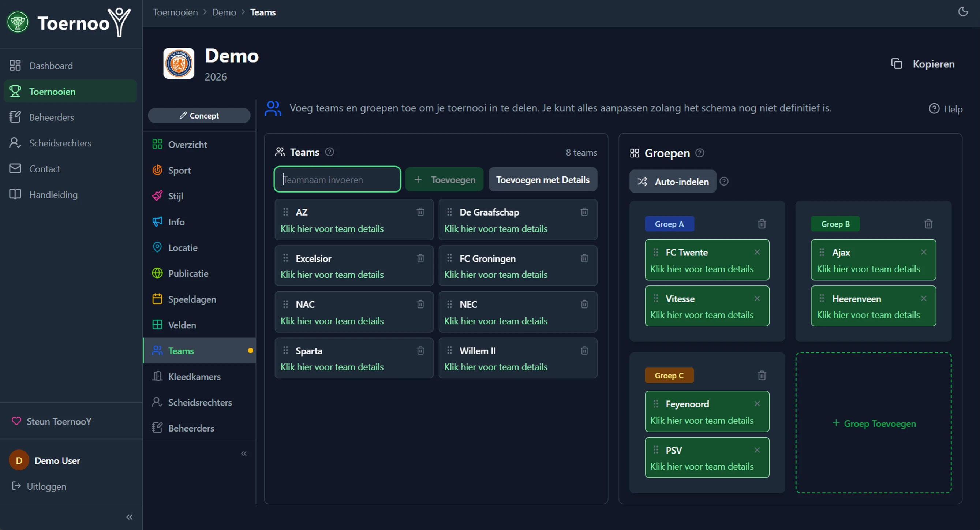Viewport: 980px width, 530px height.
Task: Click the ToernooY logo badge
Action: click(x=18, y=22)
